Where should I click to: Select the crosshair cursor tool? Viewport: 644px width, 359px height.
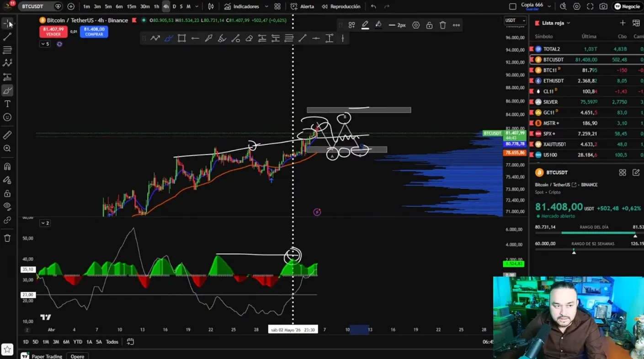tap(7, 23)
